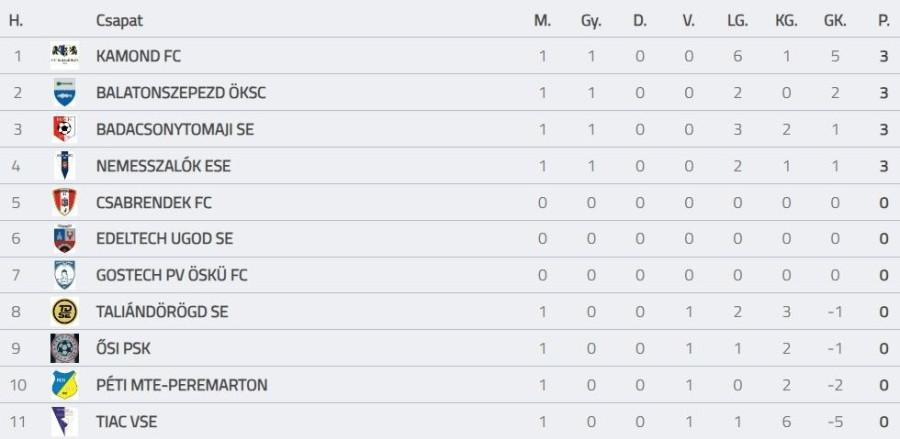900x439 pixels.
Task: Click the Nemesszalók ESE team crest
Action: pos(65,166)
